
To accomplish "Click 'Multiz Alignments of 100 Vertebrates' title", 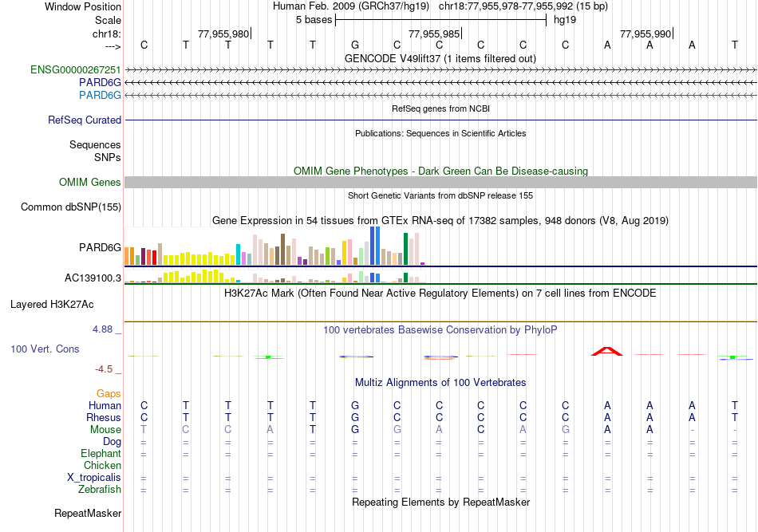I will coord(440,383).
